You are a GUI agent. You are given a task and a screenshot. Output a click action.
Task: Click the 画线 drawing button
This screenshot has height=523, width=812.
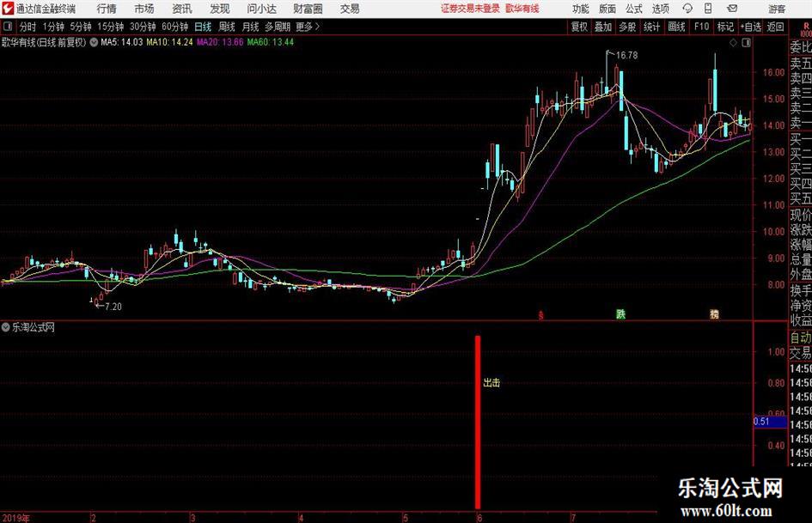pyautogui.click(x=676, y=27)
